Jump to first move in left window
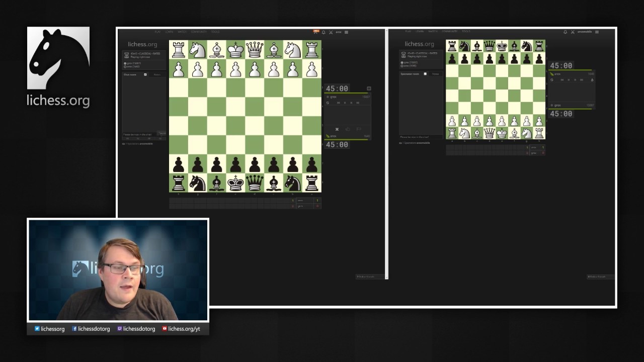Viewport: 644px width, 362px height. (339, 103)
